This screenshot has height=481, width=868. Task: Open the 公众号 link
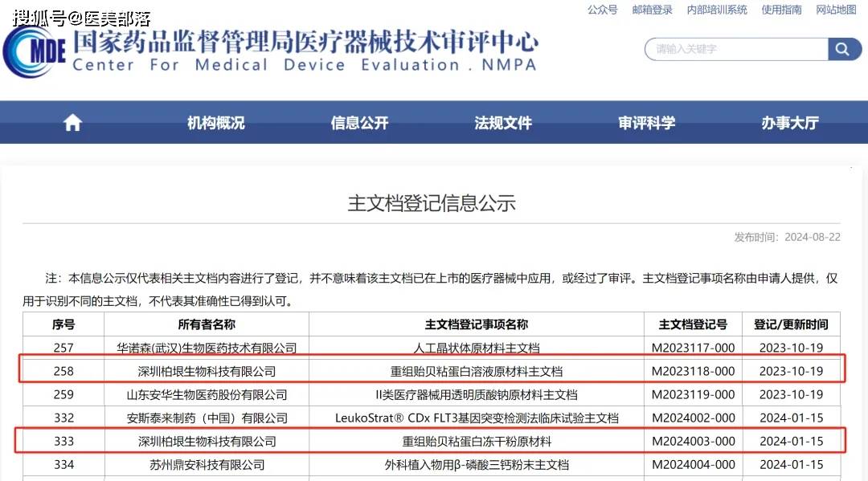(x=602, y=10)
